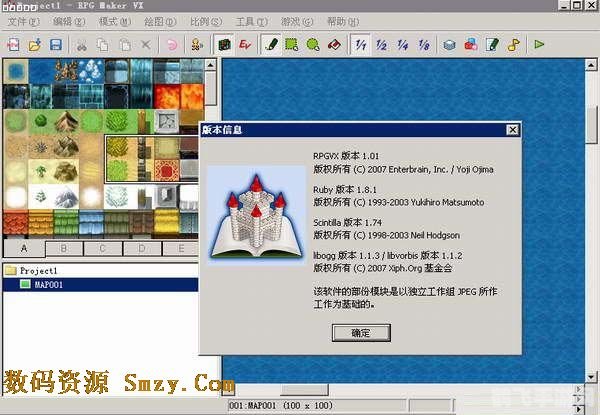
Task: Start Playtest with green play icon
Action: 539,45
